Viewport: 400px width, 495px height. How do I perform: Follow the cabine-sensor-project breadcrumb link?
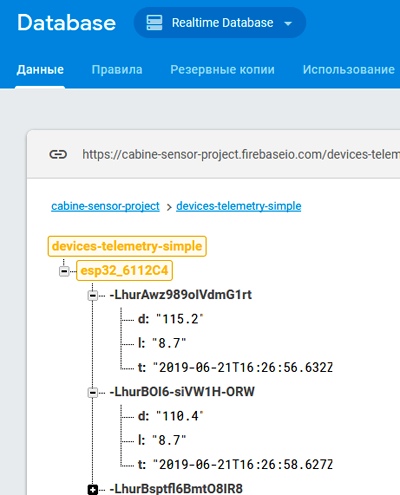(x=105, y=206)
